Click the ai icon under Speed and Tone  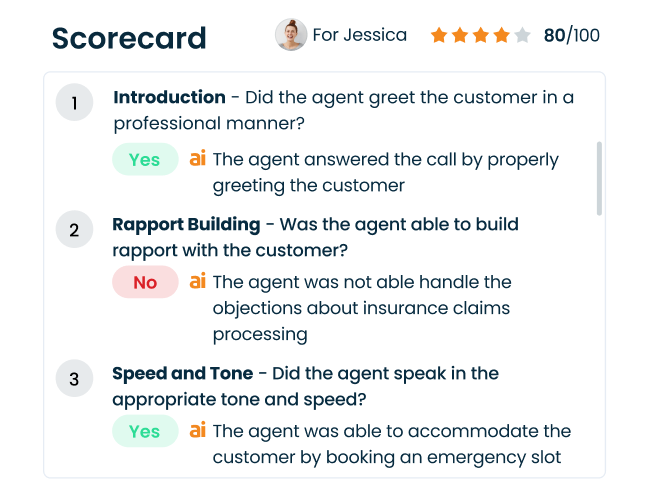click(198, 431)
